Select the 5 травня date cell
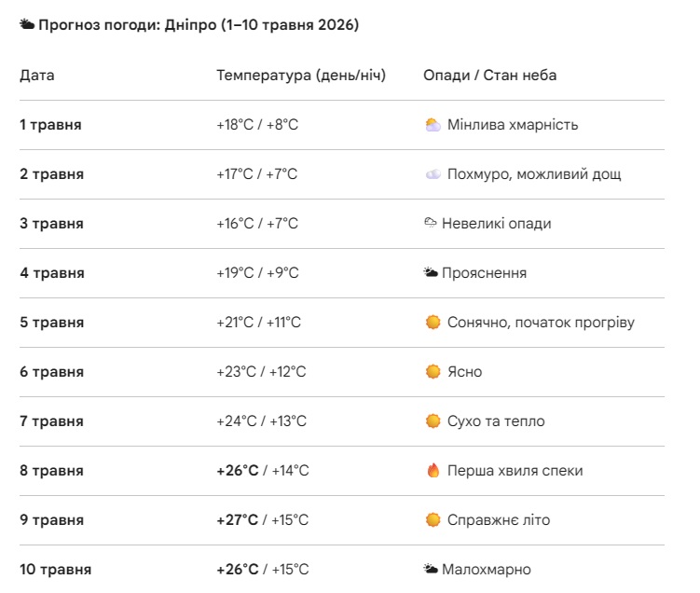Screen dimensions: 700x593 52,323
